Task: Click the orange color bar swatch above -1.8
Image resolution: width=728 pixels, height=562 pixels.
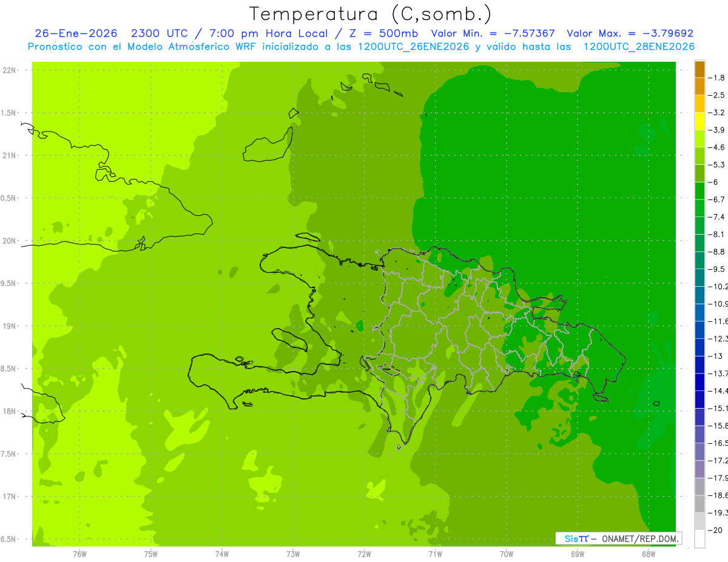Action: point(699,69)
